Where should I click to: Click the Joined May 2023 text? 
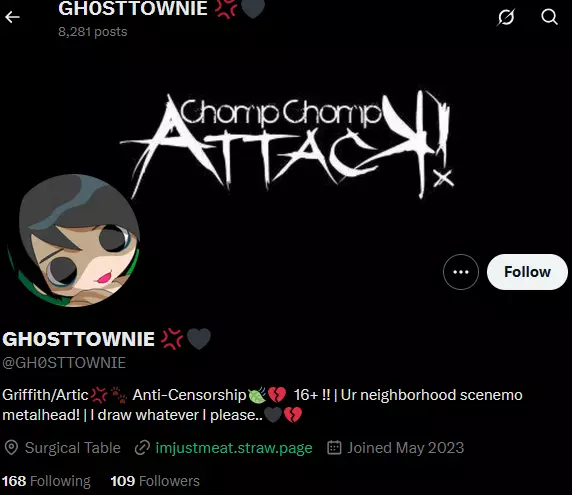406,448
